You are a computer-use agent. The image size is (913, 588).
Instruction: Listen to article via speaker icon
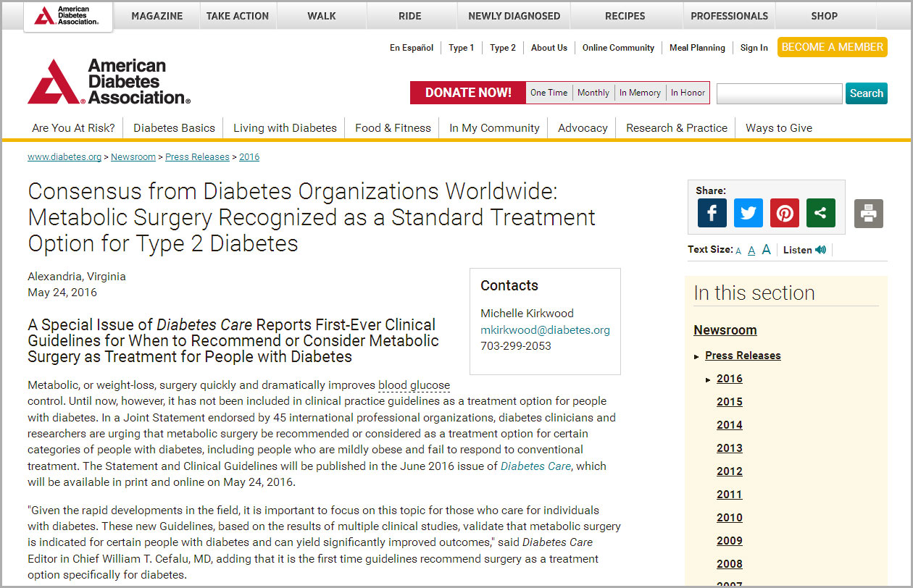click(x=820, y=250)
